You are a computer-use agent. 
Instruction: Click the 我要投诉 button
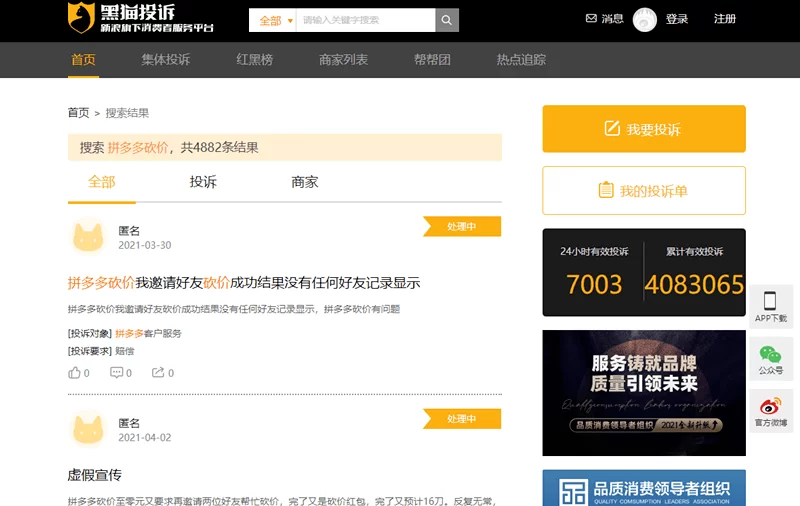[643, 129]
